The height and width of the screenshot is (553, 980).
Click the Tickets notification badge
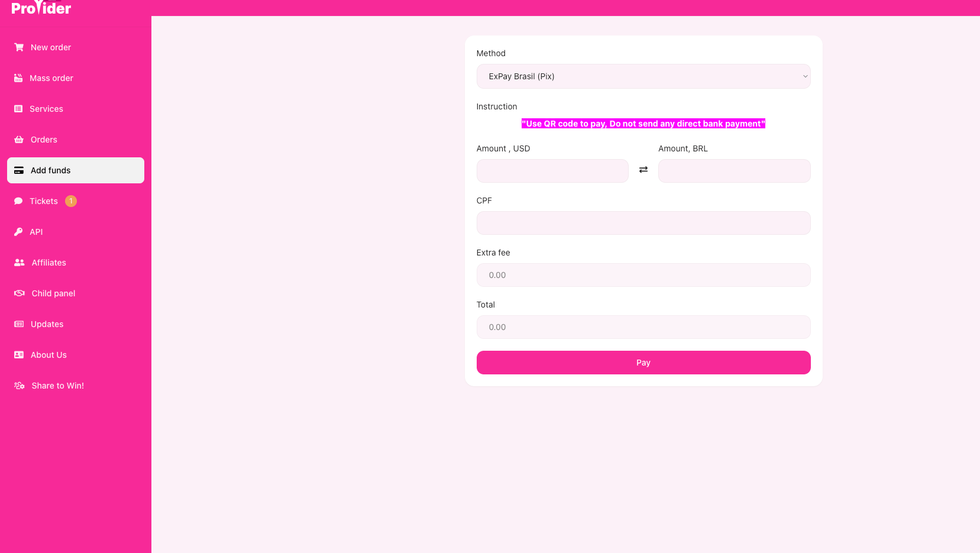point(71,201)
